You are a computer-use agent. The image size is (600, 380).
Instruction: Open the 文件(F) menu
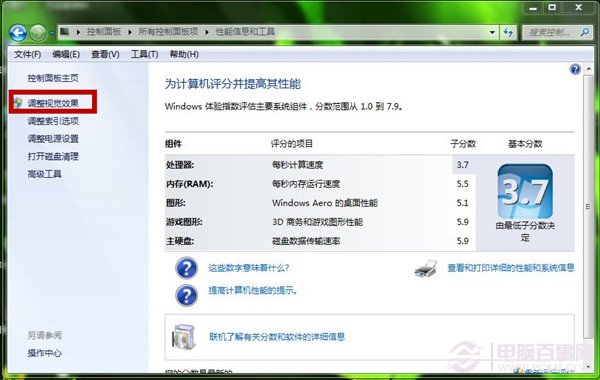pos(28,54)
